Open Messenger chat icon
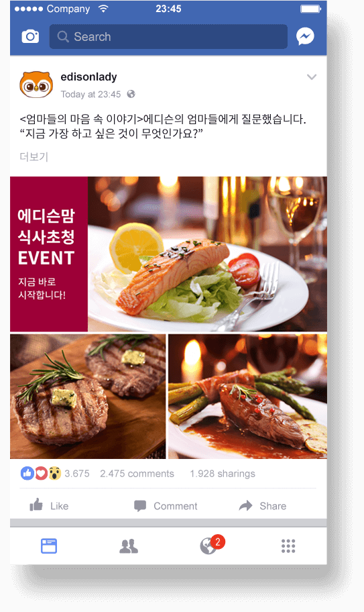 point(305,36)
